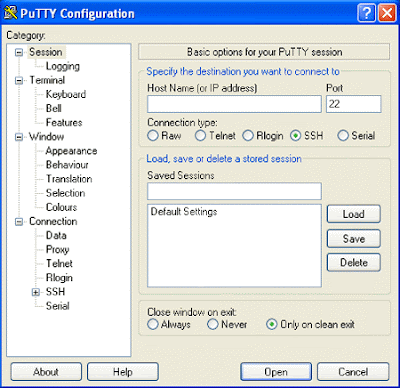
Task: Click the Help button
Action: 123,372
